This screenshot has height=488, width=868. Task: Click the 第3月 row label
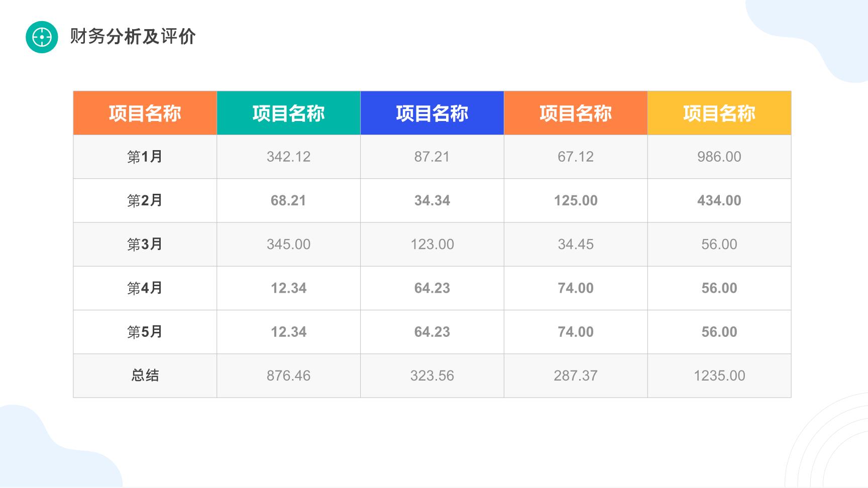145,245
